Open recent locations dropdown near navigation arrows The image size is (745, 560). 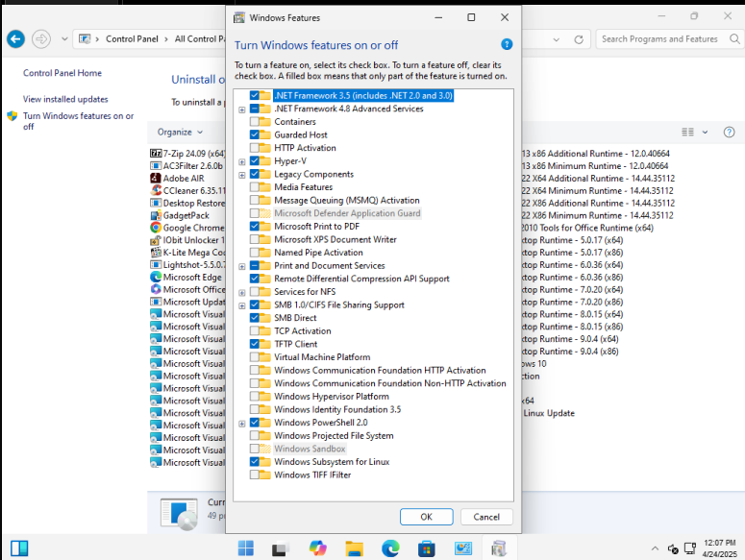point(64,39)
